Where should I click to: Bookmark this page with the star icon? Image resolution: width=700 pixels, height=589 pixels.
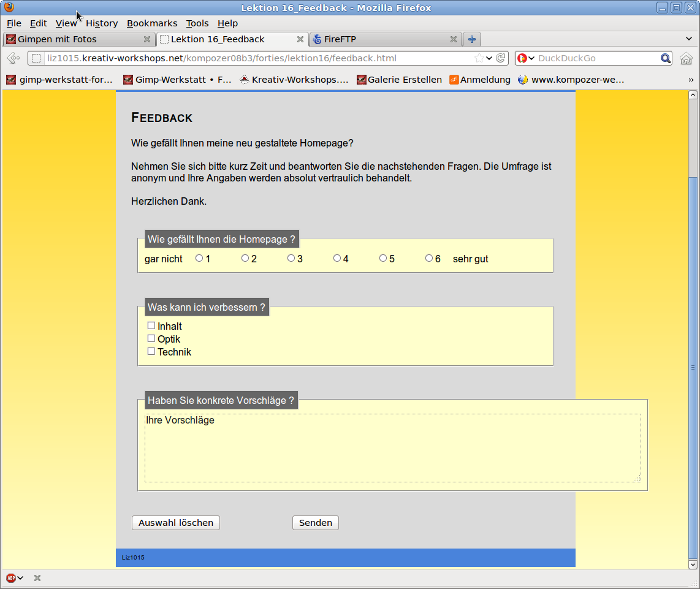click(479, 58)
